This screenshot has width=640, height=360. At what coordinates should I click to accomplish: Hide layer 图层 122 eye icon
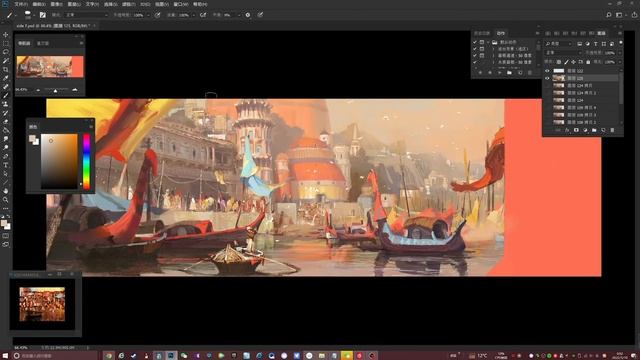(547, 71)
